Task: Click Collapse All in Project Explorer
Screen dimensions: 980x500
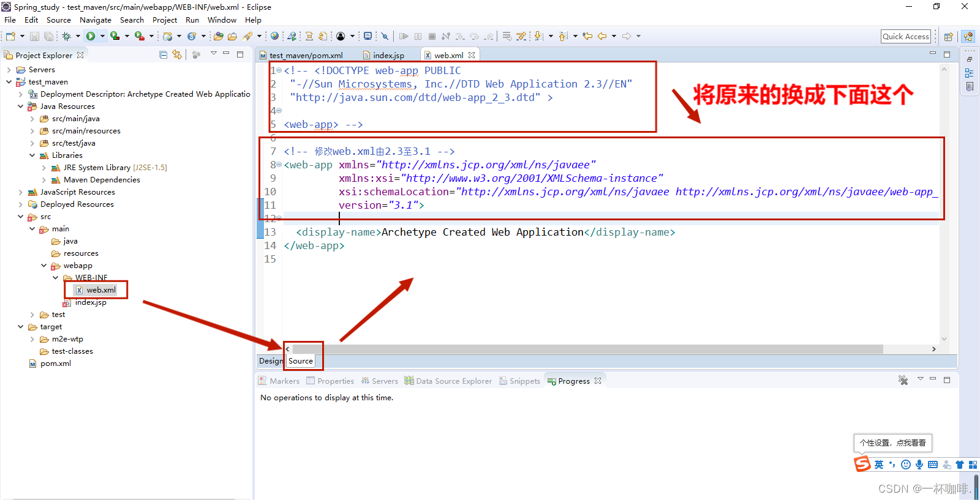Action: coord(163,54)
